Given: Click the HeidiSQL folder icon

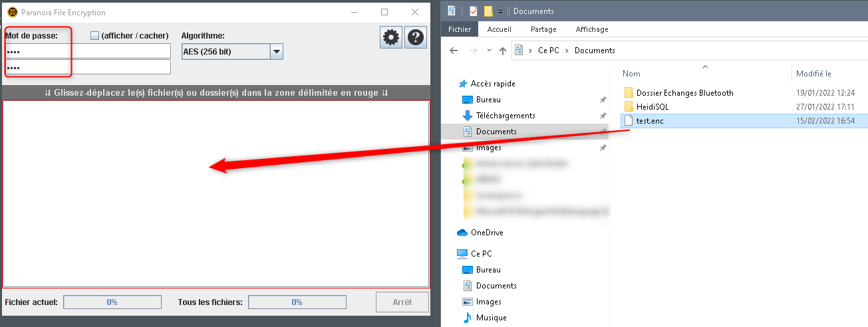Looking at the screenshot, I should click(x=629, y=107).
